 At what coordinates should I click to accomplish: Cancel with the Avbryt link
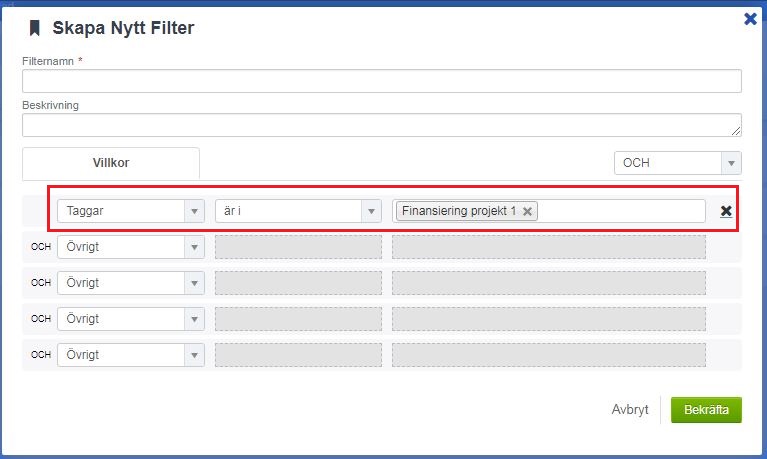[x=630, y=409]
